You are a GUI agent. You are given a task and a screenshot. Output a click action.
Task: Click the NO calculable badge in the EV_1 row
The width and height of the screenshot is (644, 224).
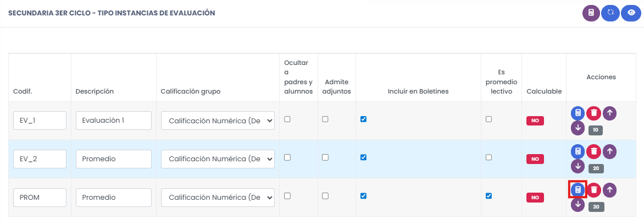pyautogui.click(x=535, y=121)
